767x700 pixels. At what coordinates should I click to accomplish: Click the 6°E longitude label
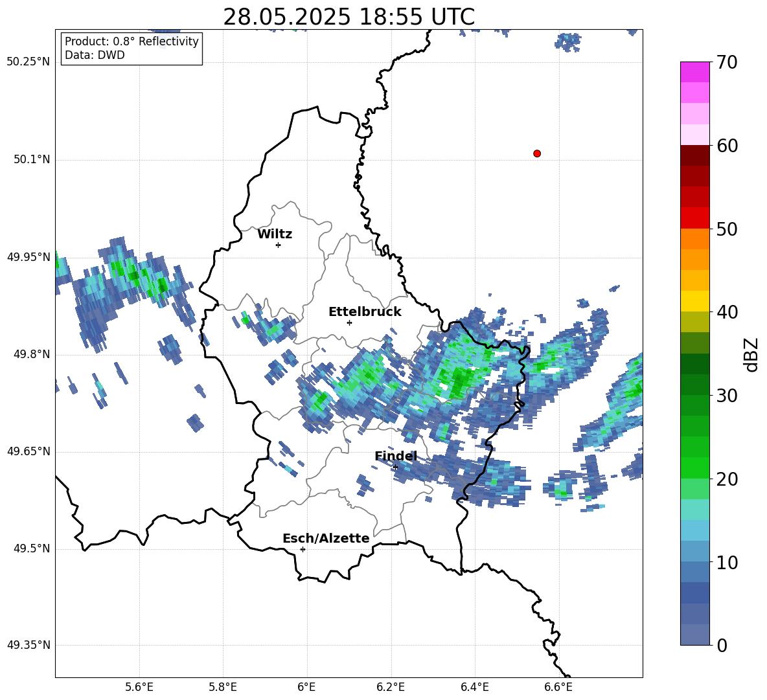click(x=306, y=687)
